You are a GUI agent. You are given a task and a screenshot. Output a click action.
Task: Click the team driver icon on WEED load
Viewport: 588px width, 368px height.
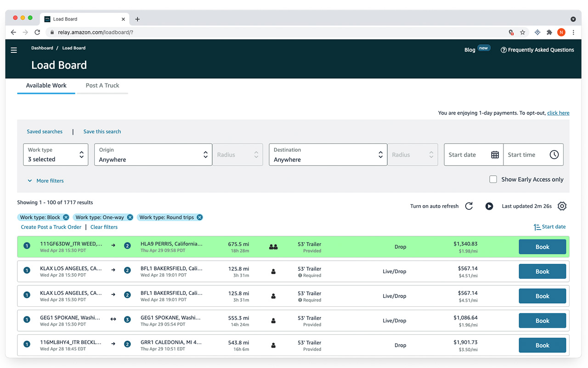[x=273, y=247]
